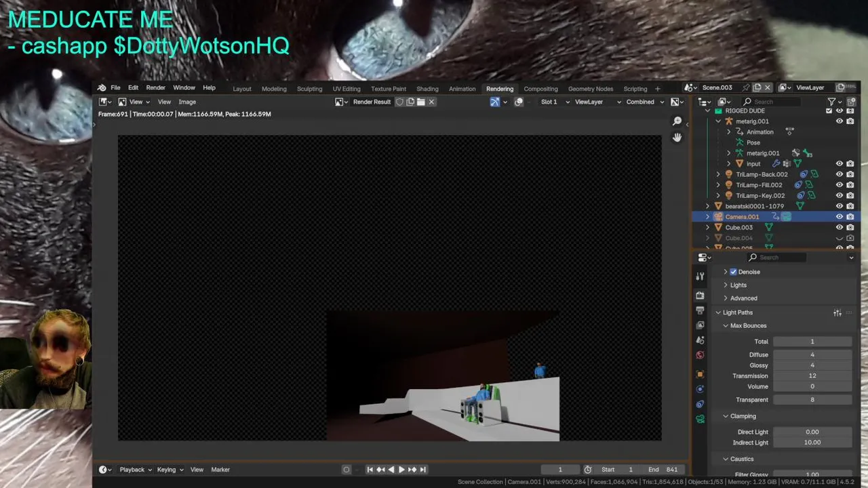
Task: Open the Object properties tab
Action: [700, 374]
